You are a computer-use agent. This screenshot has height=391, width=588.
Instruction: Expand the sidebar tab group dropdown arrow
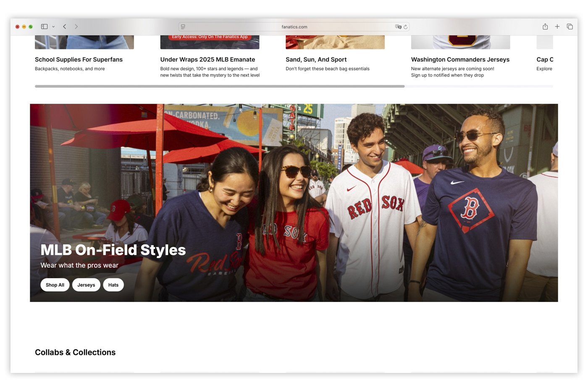pos(53,27)
